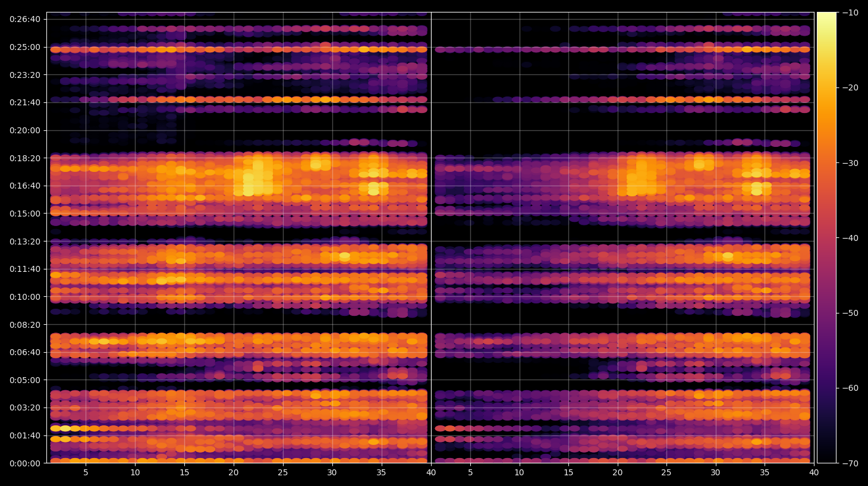Pick x-axis label 20 under right panel

pyautogui.click(x=618, y=473)
